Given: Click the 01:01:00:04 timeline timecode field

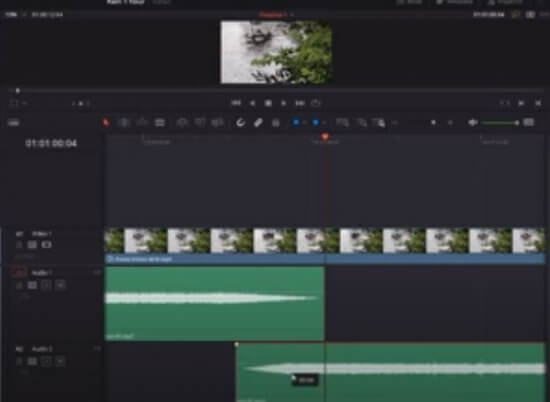Looking at the screenshot, I should coord(51,143).
